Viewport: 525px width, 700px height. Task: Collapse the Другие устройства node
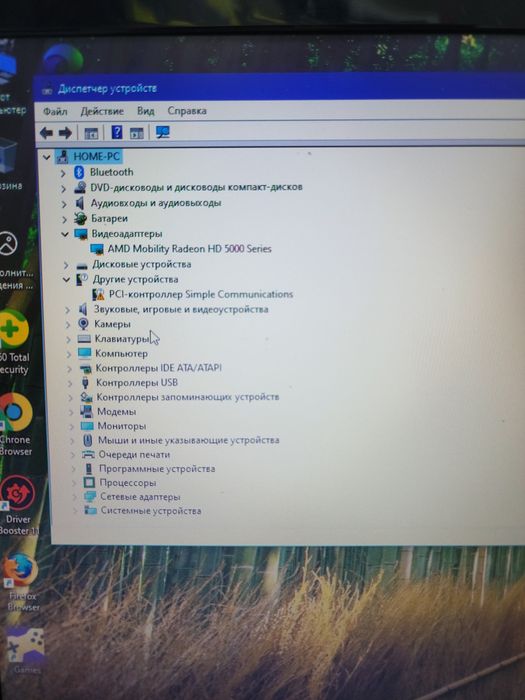tap(66, 279)
